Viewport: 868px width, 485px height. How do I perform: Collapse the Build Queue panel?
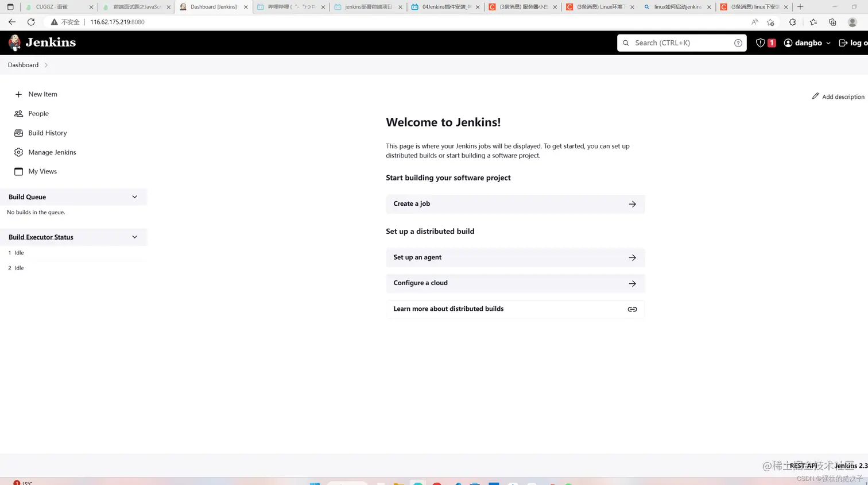click(135, 197)
